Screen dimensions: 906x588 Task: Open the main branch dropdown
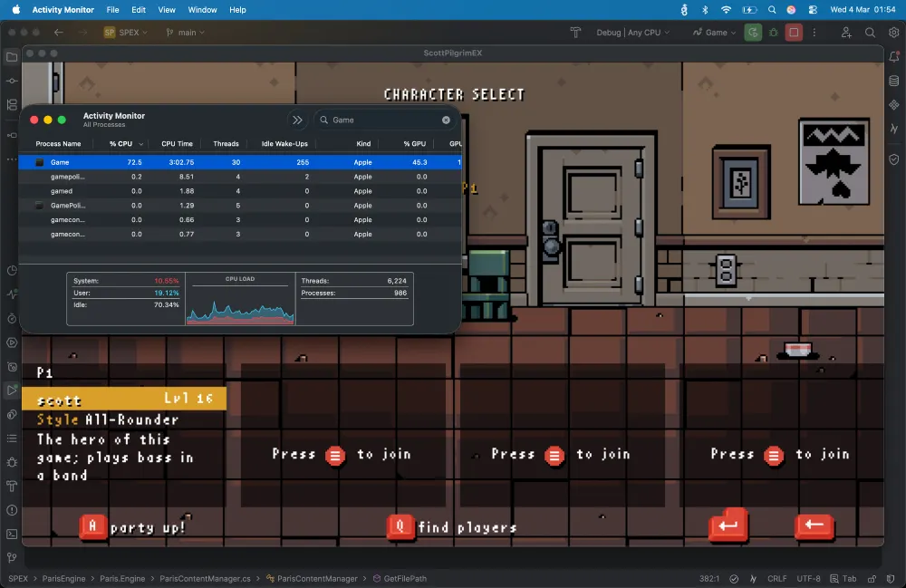[x=186, y=33]
